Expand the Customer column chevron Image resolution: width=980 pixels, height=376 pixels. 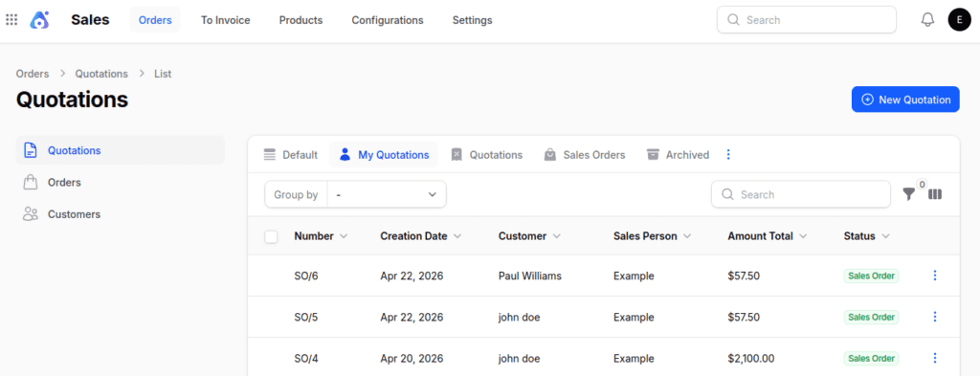pos(557,236)
